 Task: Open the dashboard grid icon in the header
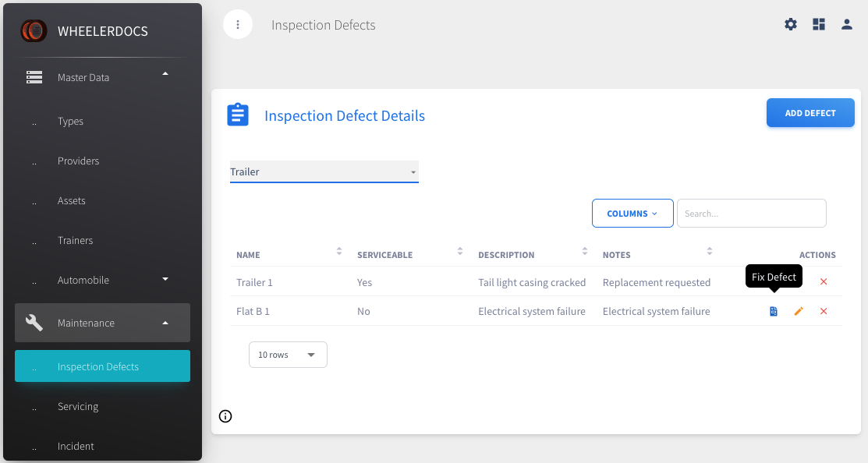(x=819, y=24)
